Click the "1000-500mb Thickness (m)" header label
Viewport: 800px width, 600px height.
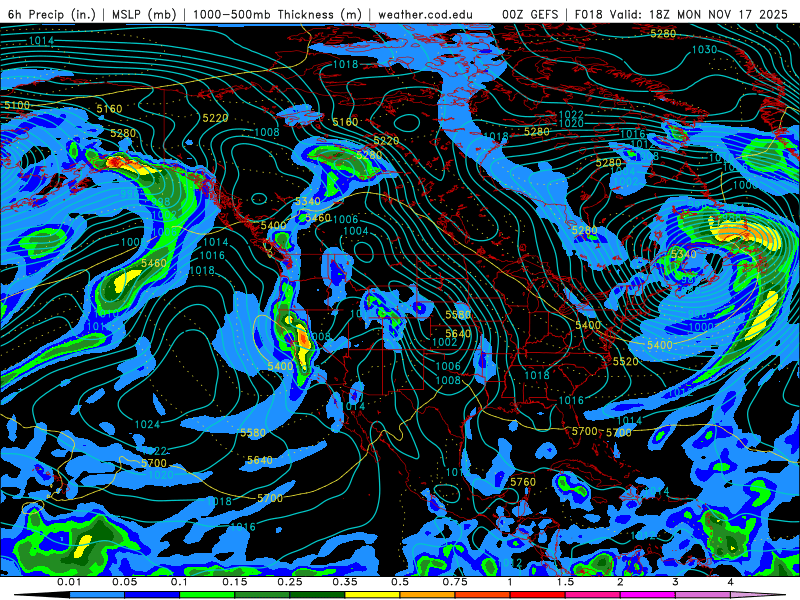tap(278, 14)
